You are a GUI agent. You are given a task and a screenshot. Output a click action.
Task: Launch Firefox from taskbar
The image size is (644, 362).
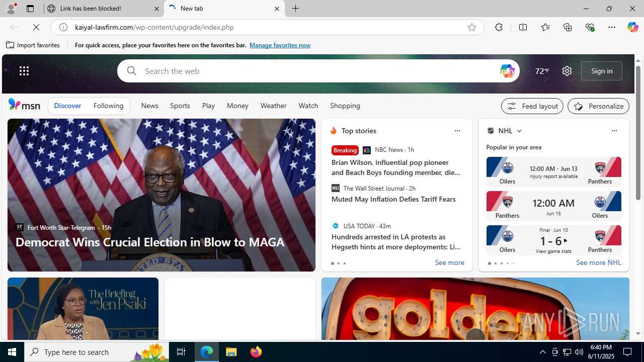tap(256, 352)
